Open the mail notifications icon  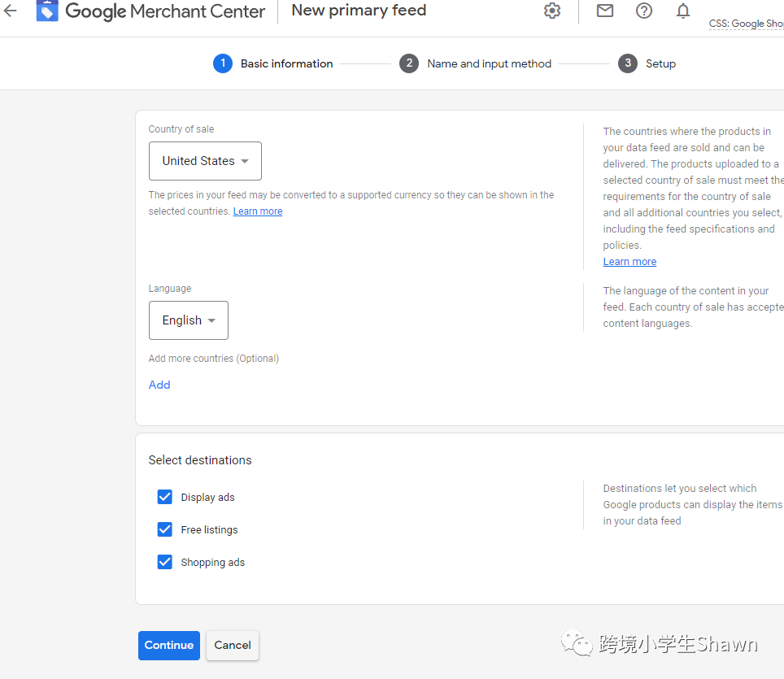point(605,11)
